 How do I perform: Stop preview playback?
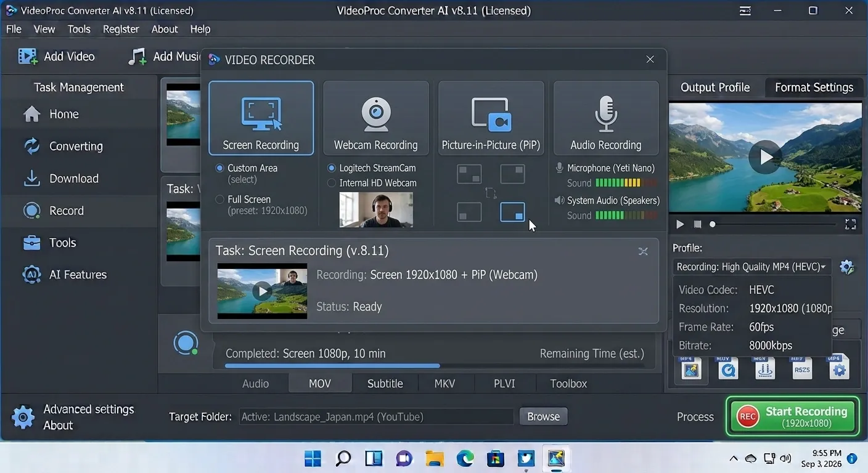pyautogui.click(x=697, y=225)
